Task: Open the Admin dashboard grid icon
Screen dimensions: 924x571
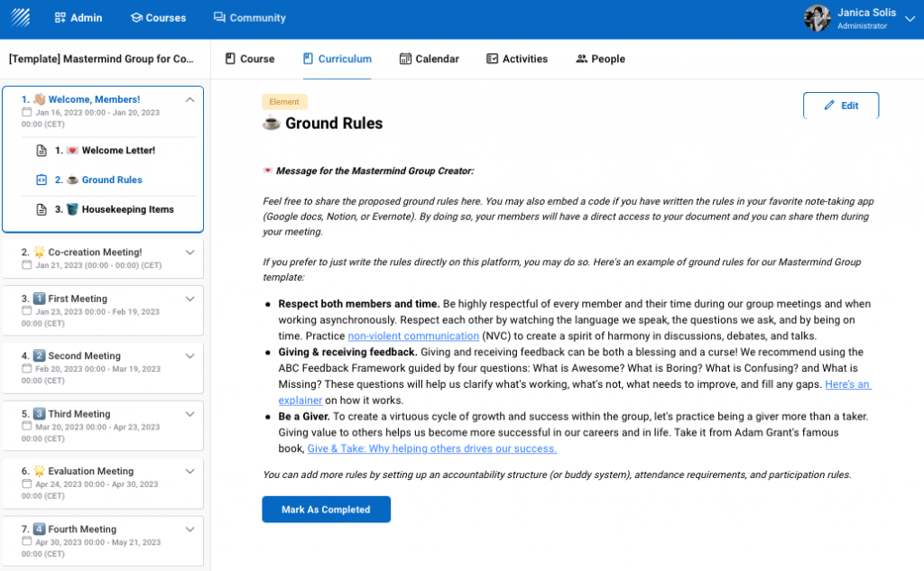Action: pos(60,18)
